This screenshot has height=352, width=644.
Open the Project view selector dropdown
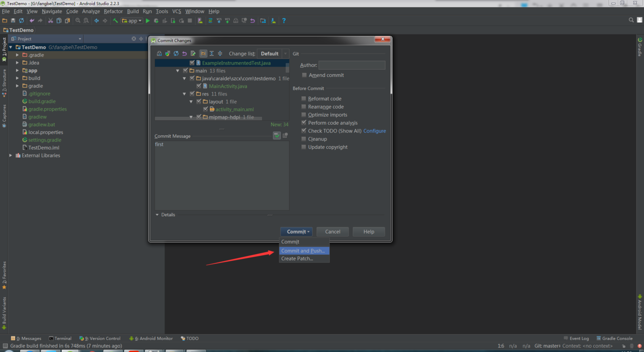click(x=47, y=39)
